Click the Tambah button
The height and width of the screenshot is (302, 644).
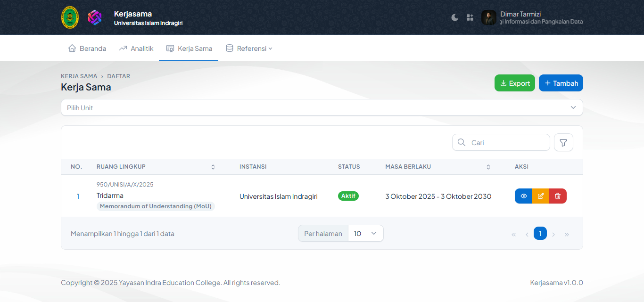coord(561,83)
